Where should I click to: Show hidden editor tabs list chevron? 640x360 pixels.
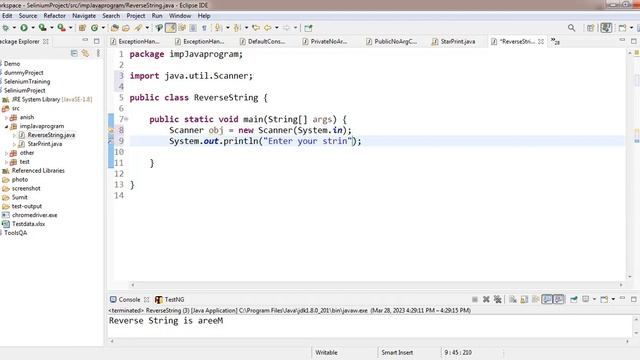[x=555, y=41]
